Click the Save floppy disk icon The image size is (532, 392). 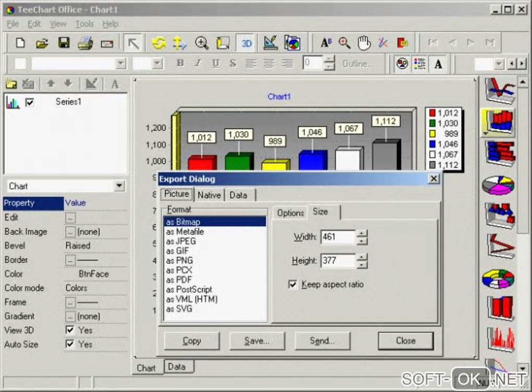point(64,43)
